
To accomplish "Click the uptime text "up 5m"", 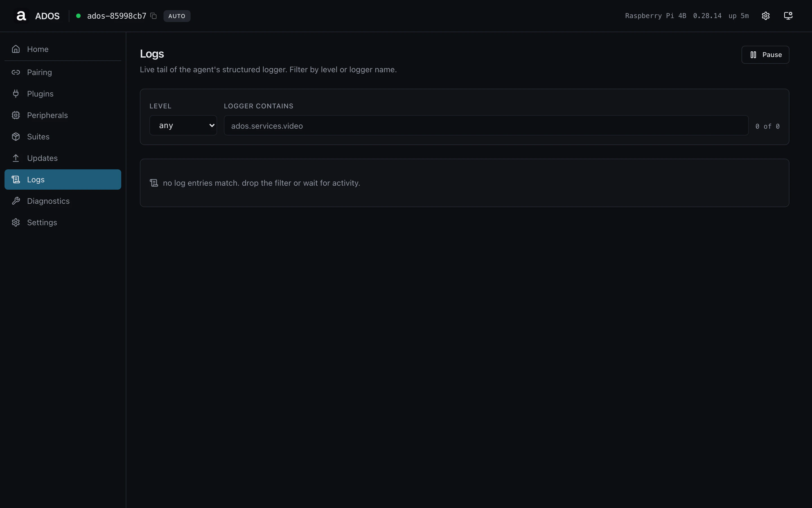I will coord(738,16).
